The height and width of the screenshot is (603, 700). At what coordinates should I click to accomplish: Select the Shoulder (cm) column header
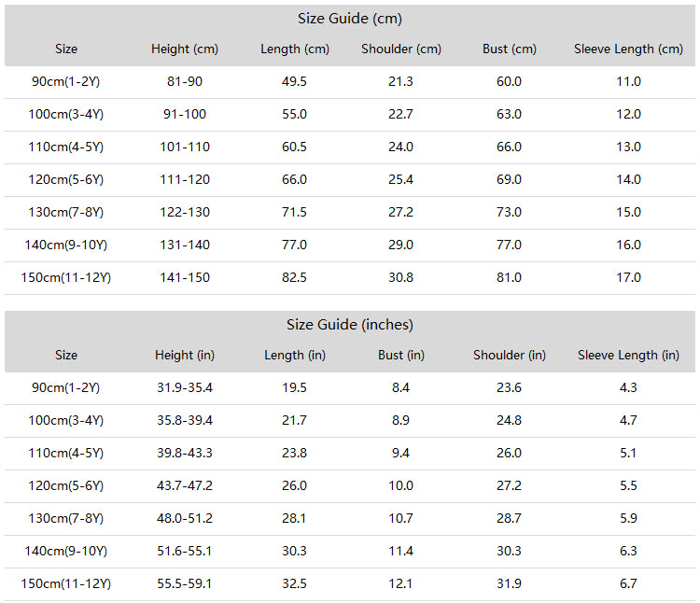401,49
